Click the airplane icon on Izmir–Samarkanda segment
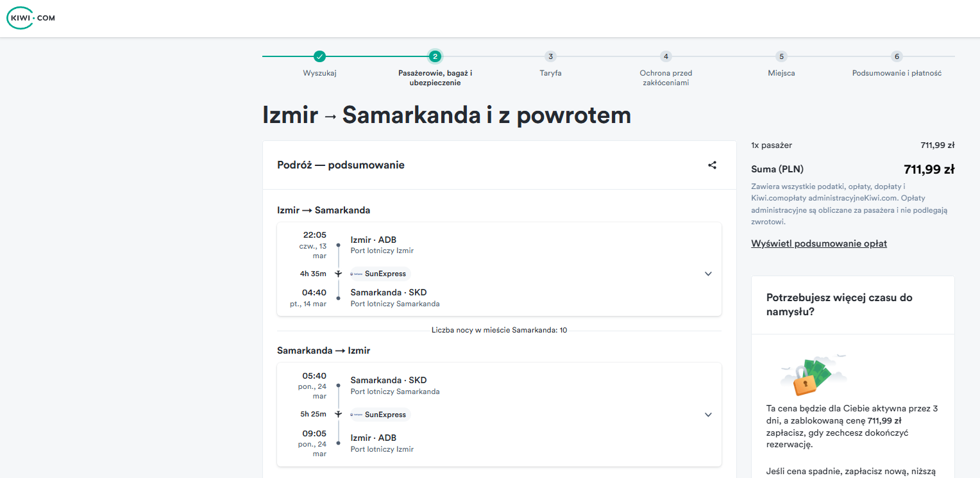Image resolution: width=980 pixels, height=478 pixels. click(x=338, y=274)
